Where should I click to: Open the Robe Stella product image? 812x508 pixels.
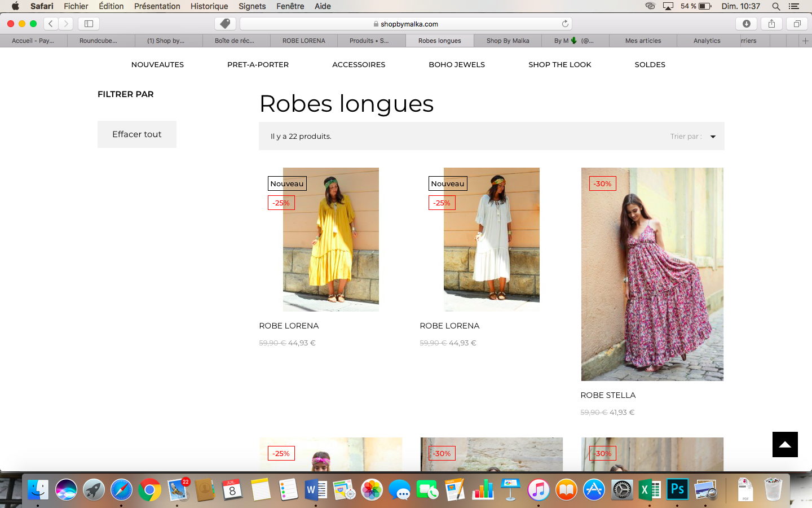click(652, 274)
